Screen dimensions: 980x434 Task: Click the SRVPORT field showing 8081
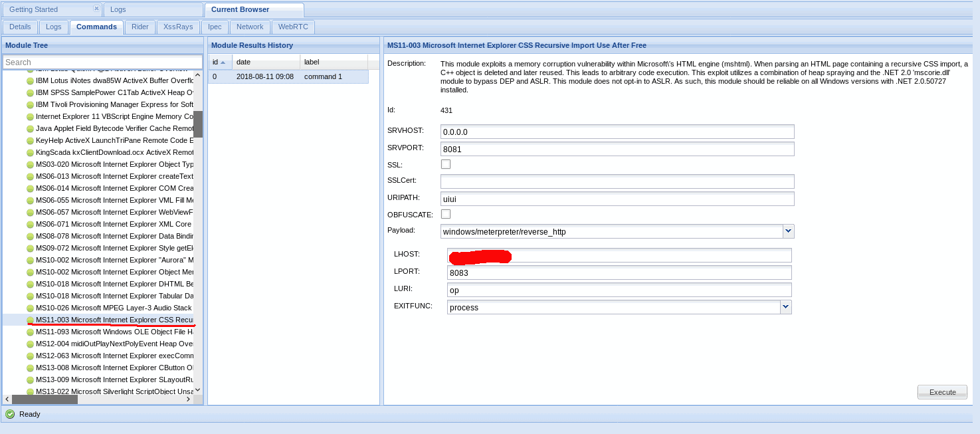click(x=617, y=149)
